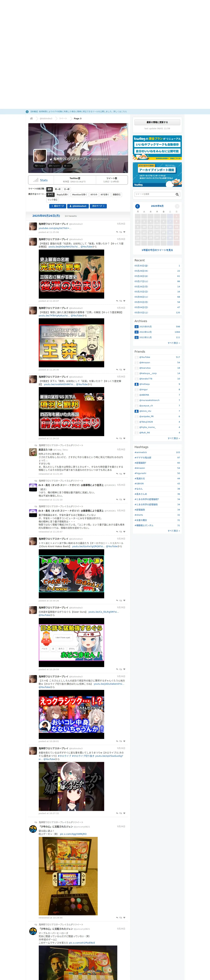
Task: Open 日本語を猛勉強するぐら thumbnail
Action: click(x=71, y=643)
